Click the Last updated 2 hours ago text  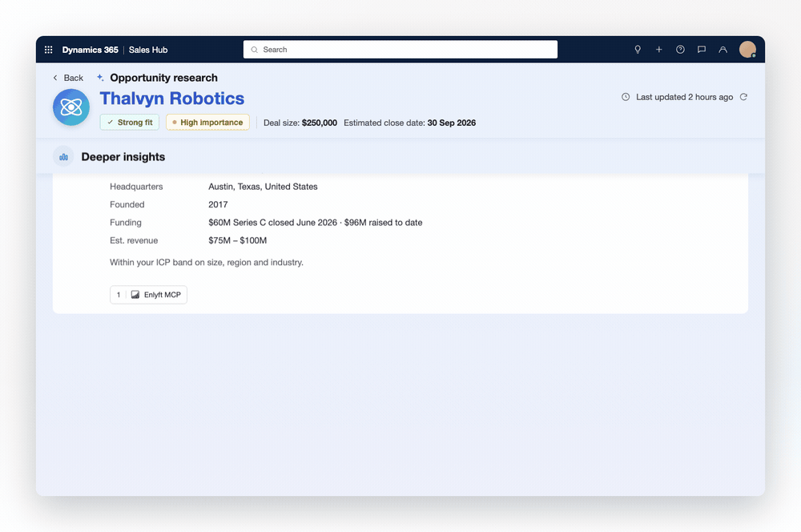[685, 97]
